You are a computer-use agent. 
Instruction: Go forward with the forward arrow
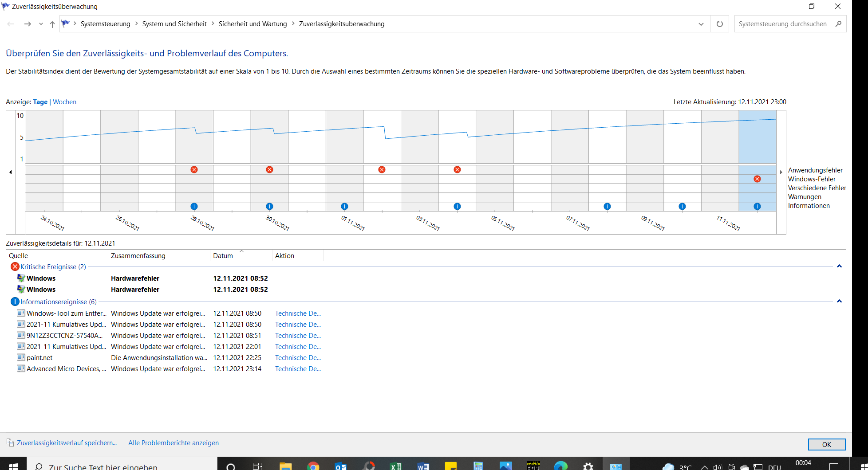[x=28, y=24]
